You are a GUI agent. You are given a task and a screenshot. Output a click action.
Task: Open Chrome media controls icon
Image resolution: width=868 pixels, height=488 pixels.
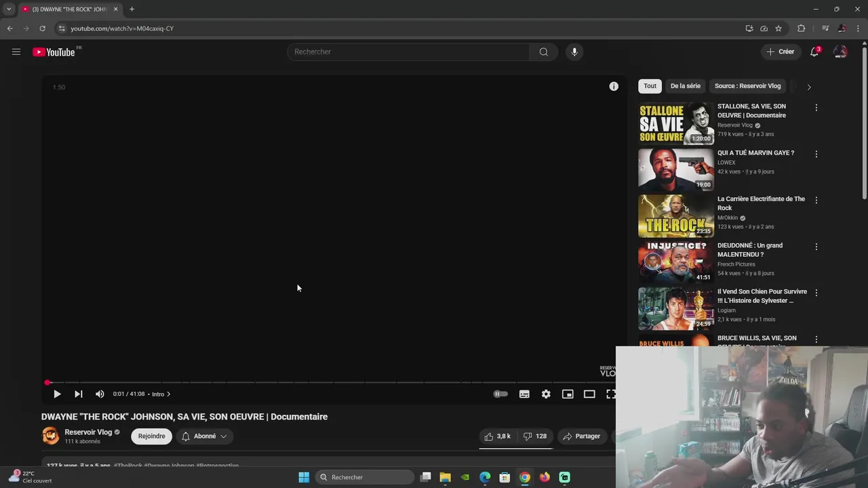tap(825, 28)
